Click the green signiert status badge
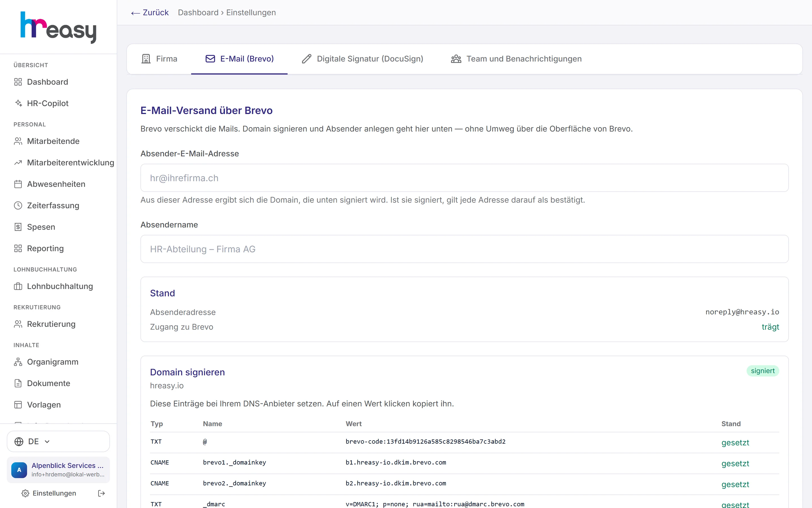 [763, 371]
